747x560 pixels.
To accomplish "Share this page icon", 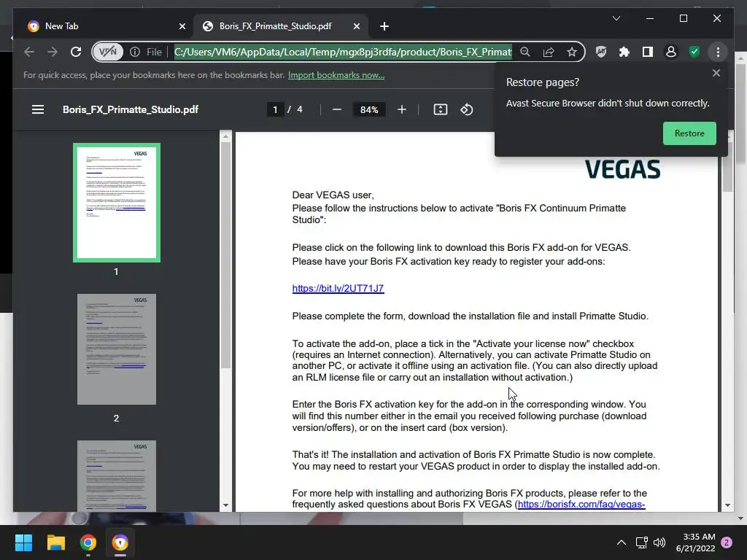I will (549, 52).
